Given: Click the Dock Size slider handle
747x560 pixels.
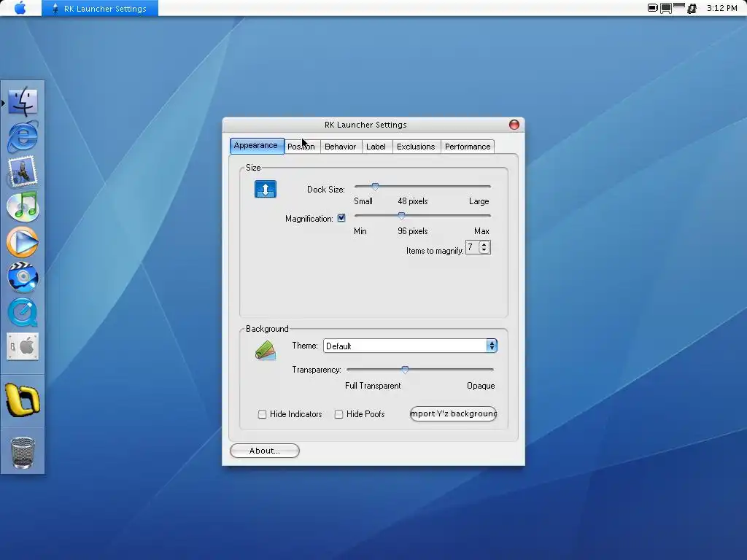Looking at the screenshot, I should [375, 187].
